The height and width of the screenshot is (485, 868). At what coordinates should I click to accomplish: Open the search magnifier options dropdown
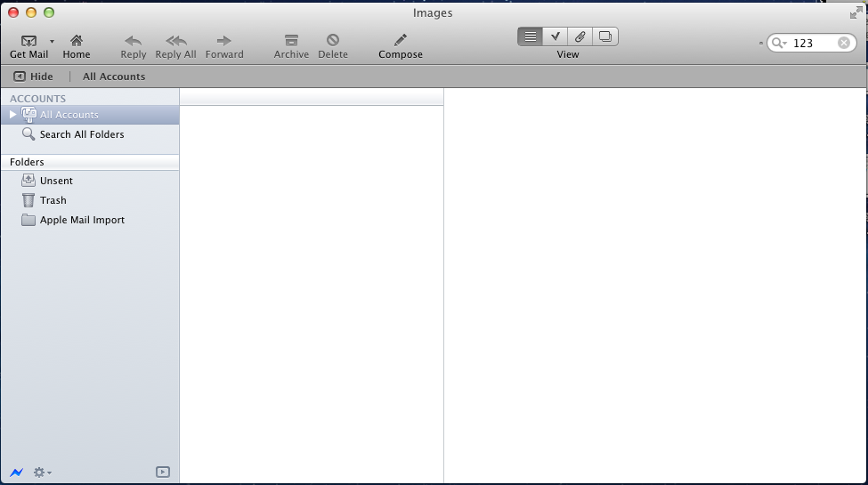(779, 43)
